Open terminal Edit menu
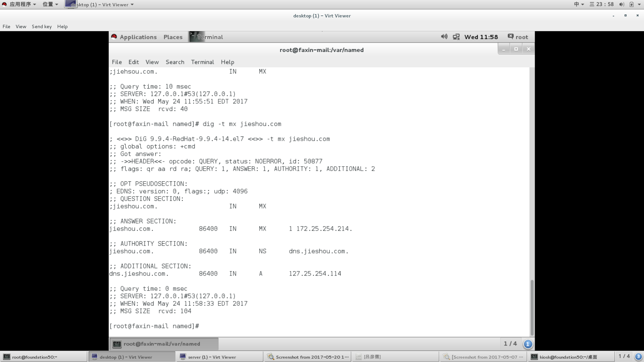The width and height of the screenshot is (644, 362). 133,62
